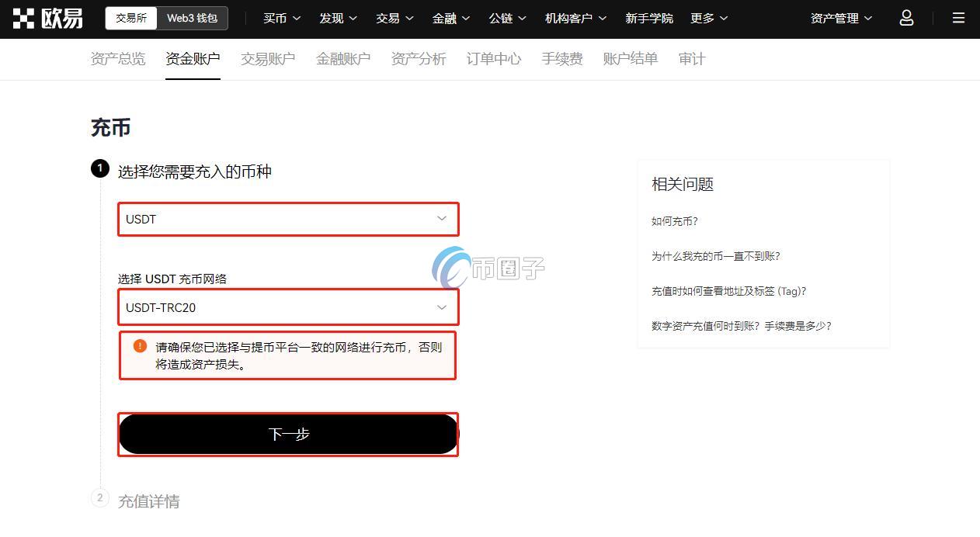Switch to Web3 钱包 mode
This screenshot has width=980, height=537.
pyautogui.click(x=192, y=18)
